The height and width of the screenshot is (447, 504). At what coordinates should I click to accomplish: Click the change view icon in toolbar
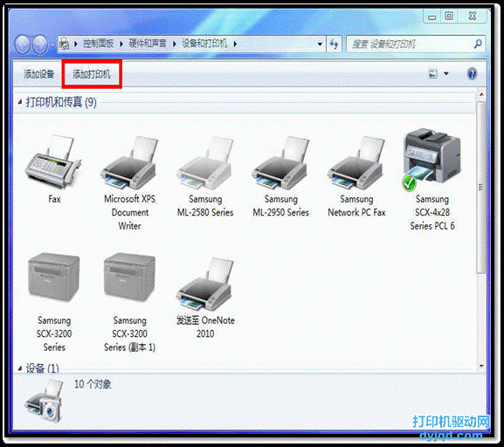point(433,74)
